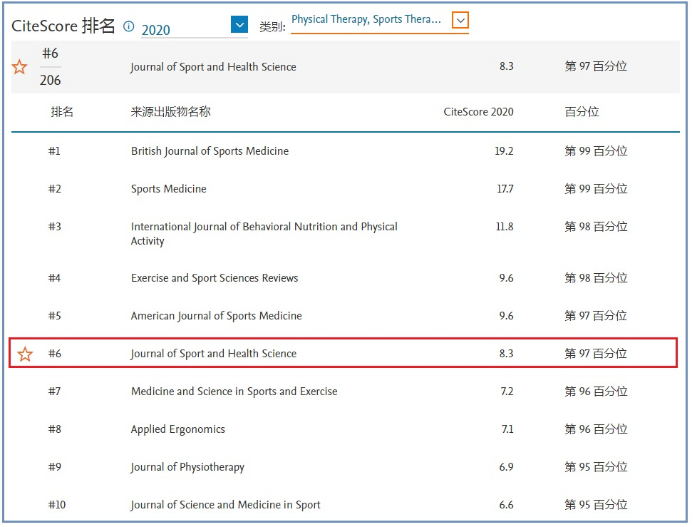
Task: Click the 百分位 column header
Action: [582, 112]
